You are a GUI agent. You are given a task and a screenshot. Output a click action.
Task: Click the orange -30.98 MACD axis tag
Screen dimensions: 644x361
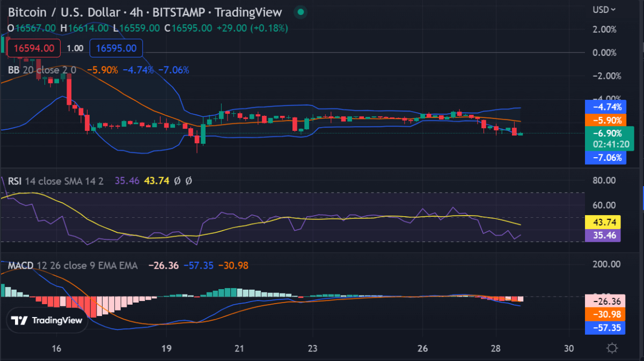[604, 314]
